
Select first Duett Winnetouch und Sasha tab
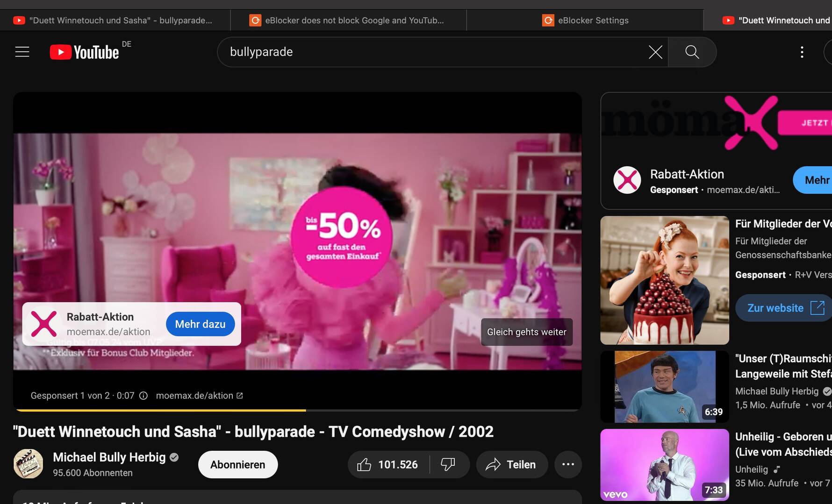click(115, 20)
